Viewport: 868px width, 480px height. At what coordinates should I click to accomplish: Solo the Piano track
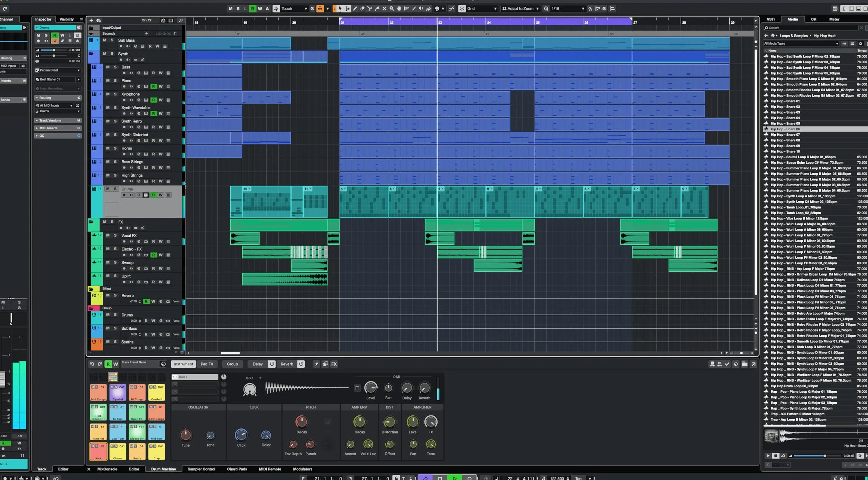click(115, 81)
